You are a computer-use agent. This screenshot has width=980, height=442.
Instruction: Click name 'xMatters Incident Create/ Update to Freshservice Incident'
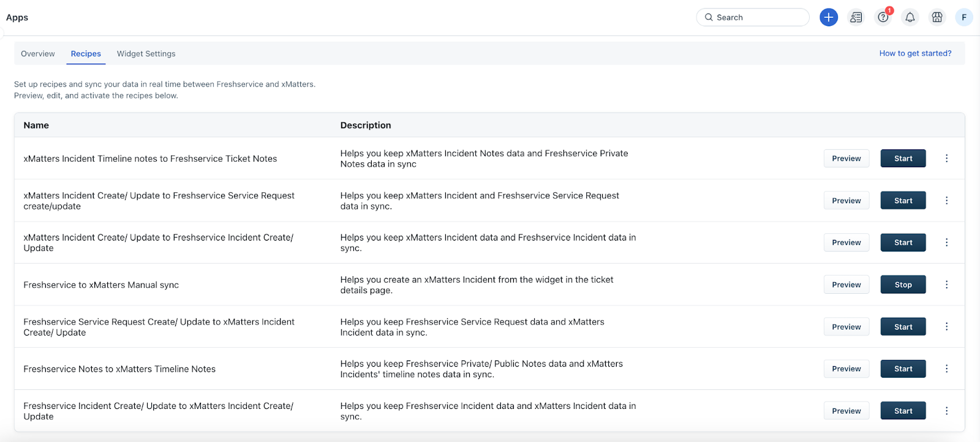point(158,242)
